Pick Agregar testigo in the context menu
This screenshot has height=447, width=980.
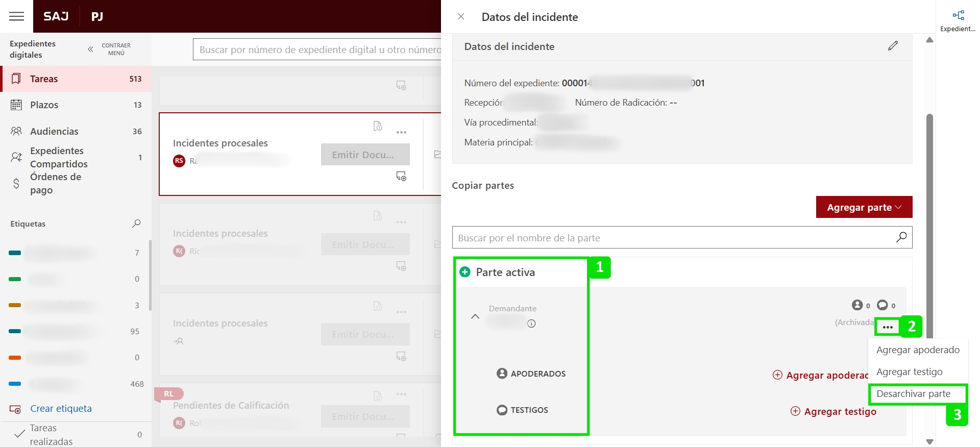[x=909, y=372]
